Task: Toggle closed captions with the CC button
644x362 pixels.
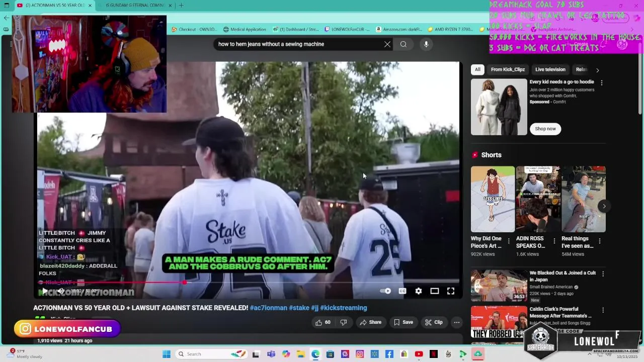Action: point(403,291)
